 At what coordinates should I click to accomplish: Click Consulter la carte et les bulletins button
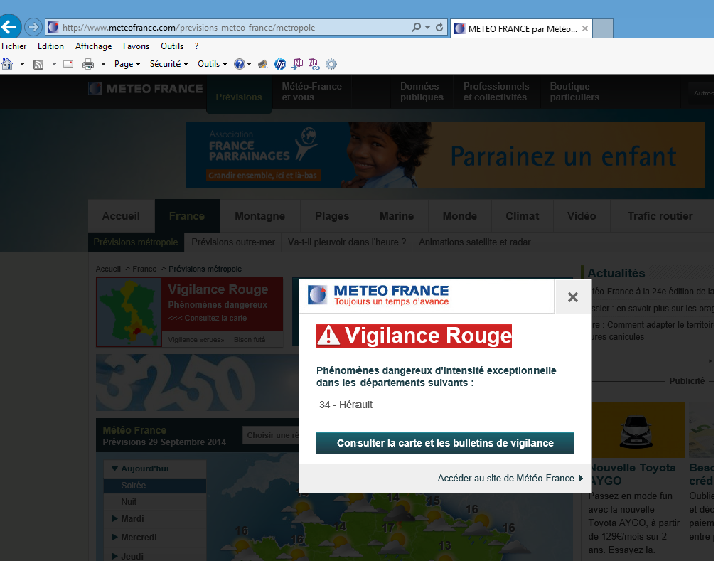[445, 443]
